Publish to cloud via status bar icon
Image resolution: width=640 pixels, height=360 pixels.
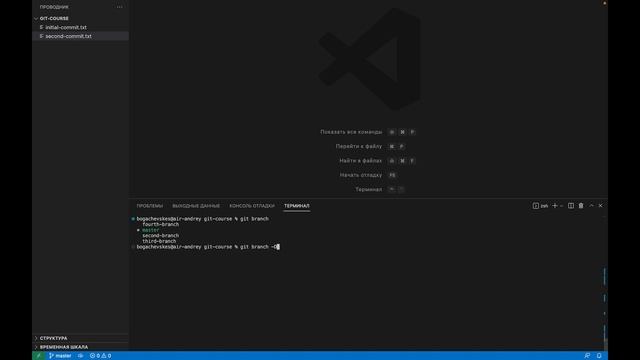pyautogui.click(x=80, y=356)
